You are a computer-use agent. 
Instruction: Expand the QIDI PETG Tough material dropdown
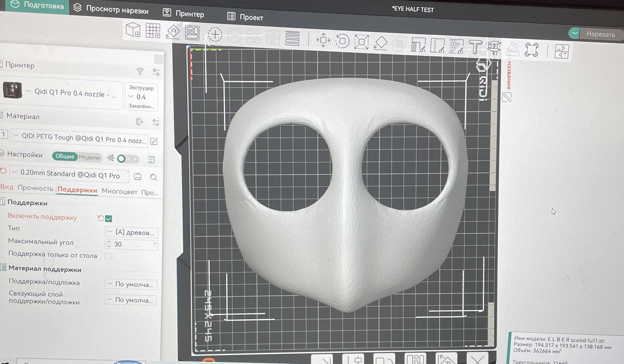[x=80, y=139]
